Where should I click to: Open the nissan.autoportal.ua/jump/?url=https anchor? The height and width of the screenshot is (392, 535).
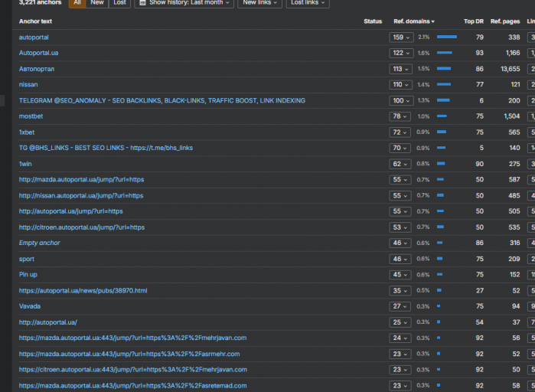(81, 195)
